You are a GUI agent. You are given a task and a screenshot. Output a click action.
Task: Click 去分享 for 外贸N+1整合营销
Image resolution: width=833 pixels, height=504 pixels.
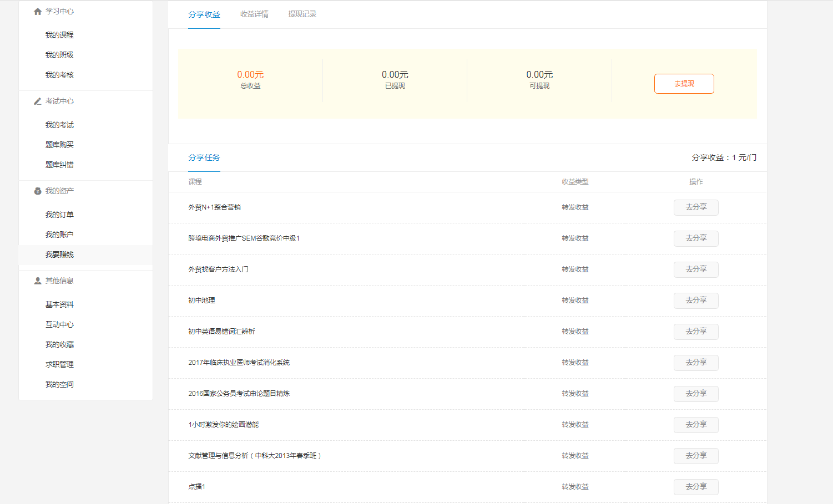pyautogui.click(x=696, y=207)
